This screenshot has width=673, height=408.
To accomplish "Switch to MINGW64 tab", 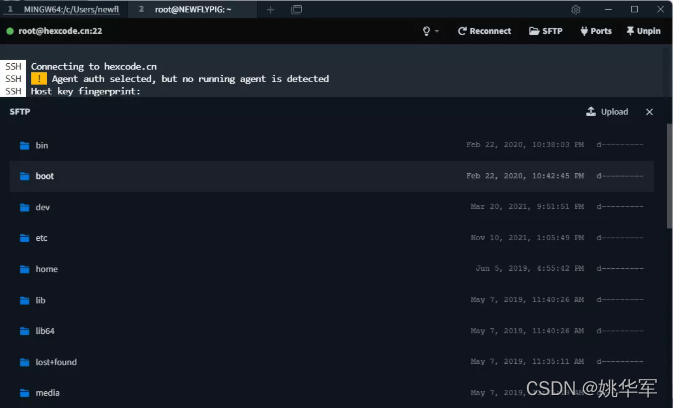I will [64, 9].
